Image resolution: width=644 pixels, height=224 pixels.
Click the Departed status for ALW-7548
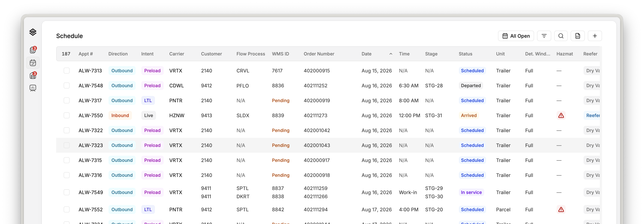(471, 85)
